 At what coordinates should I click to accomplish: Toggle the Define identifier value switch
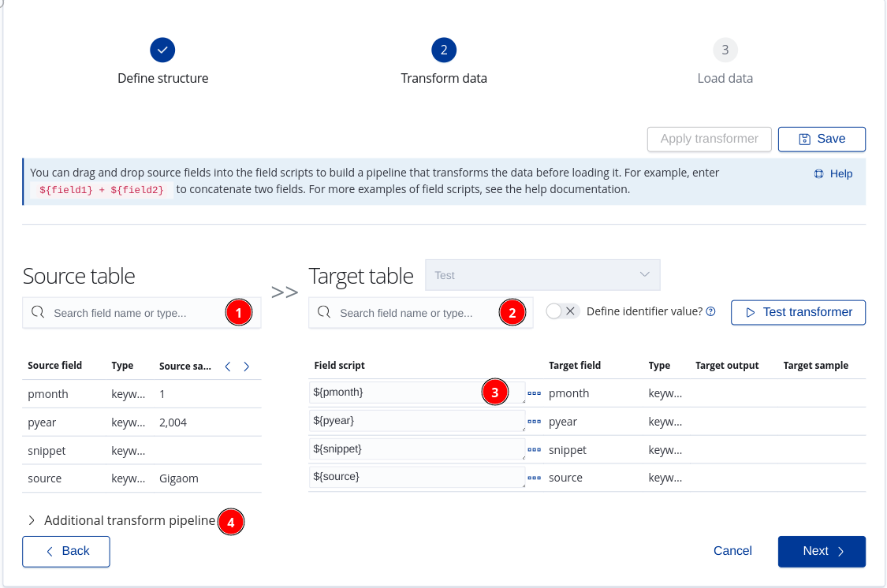coord(563,311)
